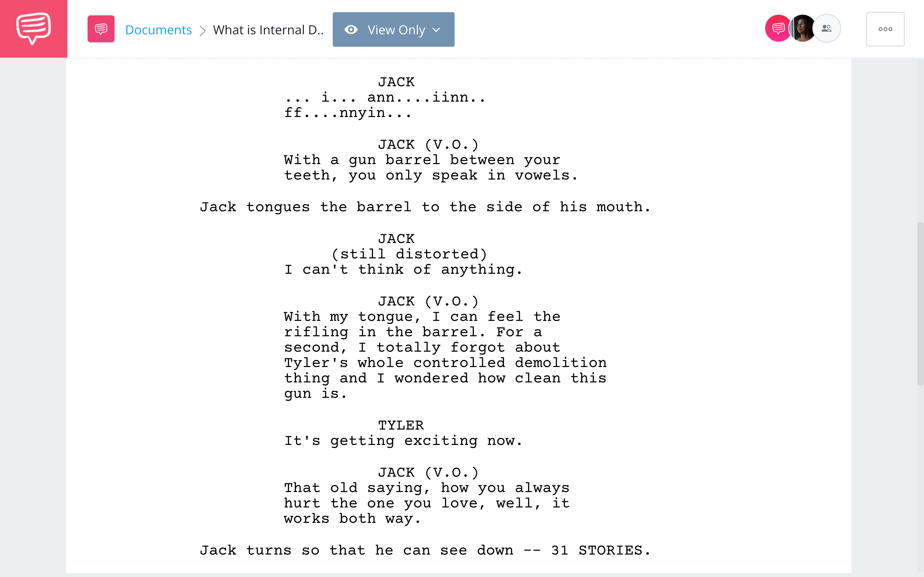Screen dimensions: 924x577
Task: Expand the breadcrumb navigation arrow
Action: click(203, 29)
